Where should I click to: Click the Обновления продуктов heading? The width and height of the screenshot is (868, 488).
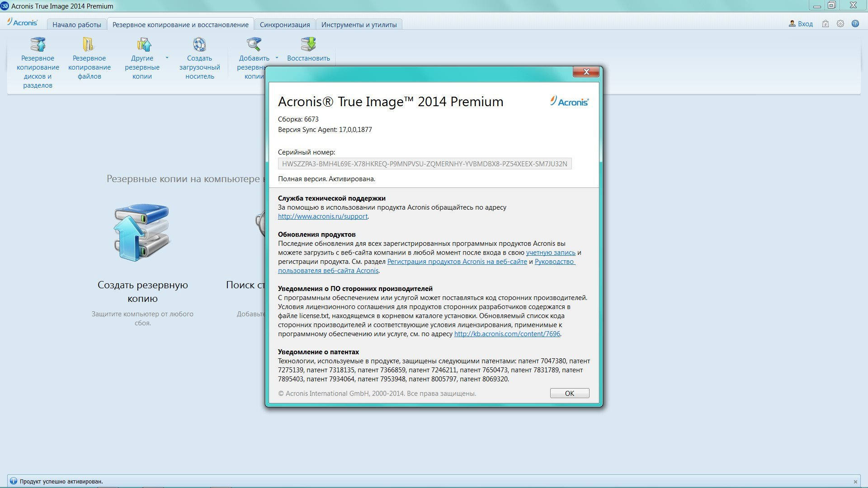coord(317,235)
